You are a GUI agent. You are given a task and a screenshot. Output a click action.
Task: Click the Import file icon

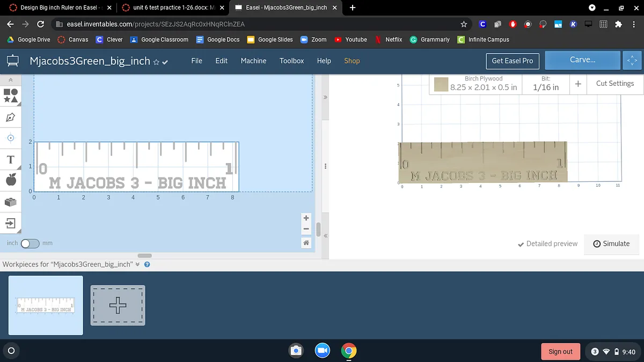point(11,223)
